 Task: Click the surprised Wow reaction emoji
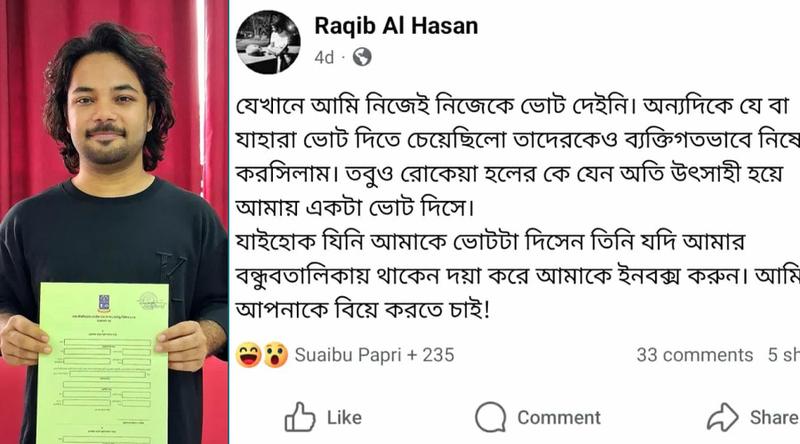pos(276,355)
